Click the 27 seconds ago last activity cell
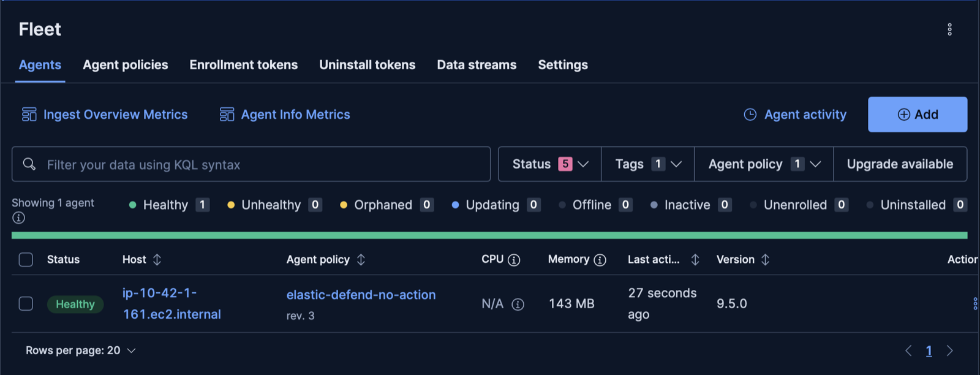The width and height of the screenshot is (980, 375). (662, 304)
